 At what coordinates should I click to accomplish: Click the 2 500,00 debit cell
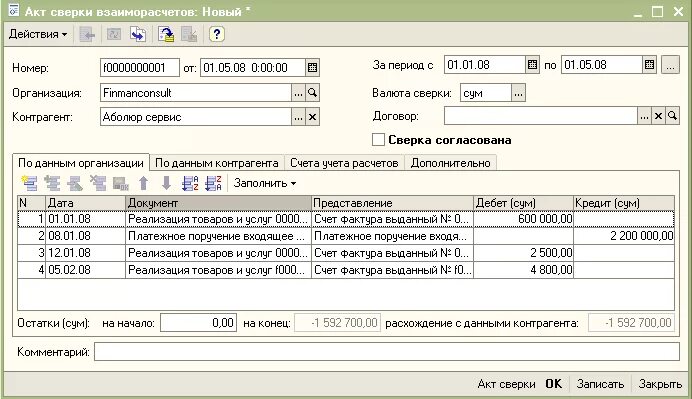coord(523,253)
